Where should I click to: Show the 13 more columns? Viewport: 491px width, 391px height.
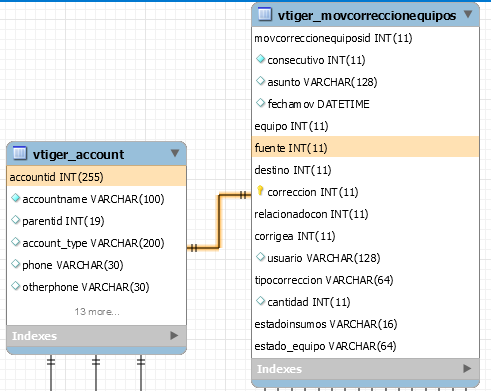point(97,312)
